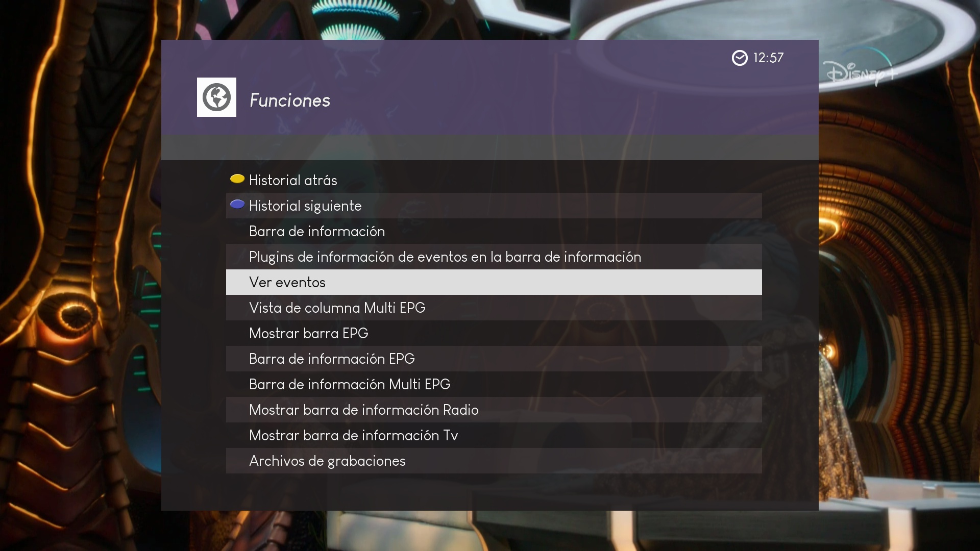Click the Disney+ logo watermark
Screen dimensions: 980x551
coord(861,73)
